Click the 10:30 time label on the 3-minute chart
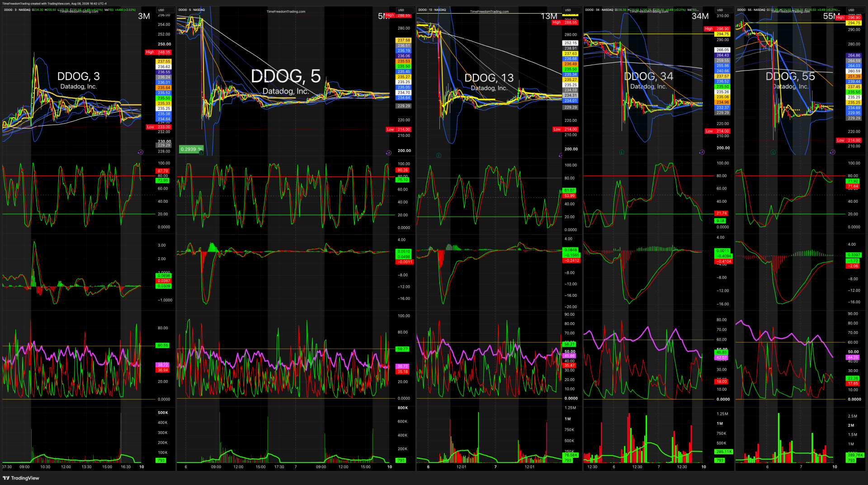Image resolution: width=868 pixels, height=485 pixels. (45, 467)
